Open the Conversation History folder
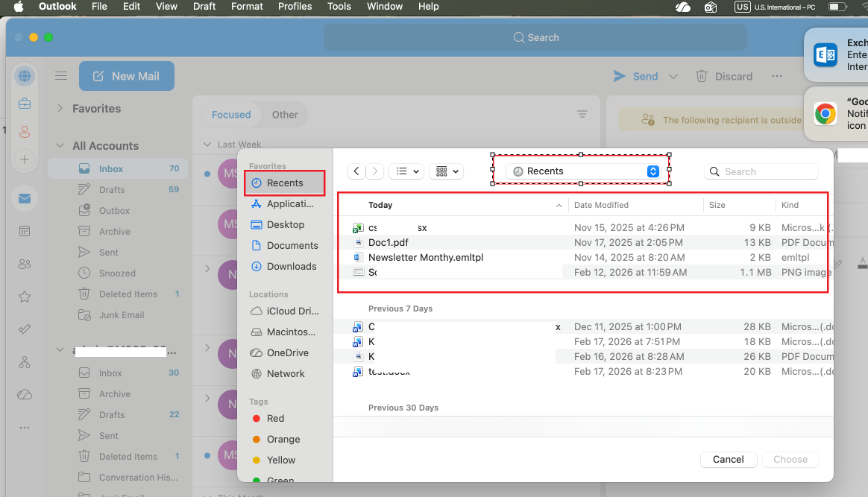Image resolution: width=868 pixels, height=497 pixels. click(118, 477)
